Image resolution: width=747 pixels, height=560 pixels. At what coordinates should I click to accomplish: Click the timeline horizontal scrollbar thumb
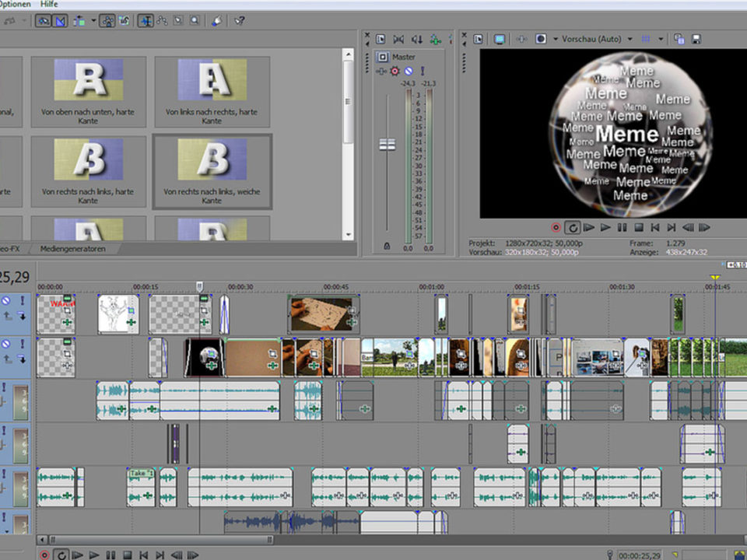pyautogui.click(x=161, y=540)
